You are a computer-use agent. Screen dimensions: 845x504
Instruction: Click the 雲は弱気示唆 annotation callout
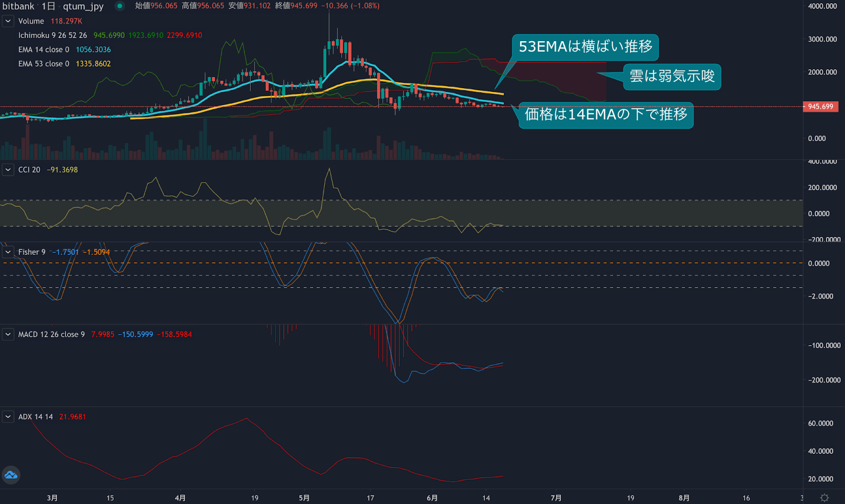click(672, 77)
